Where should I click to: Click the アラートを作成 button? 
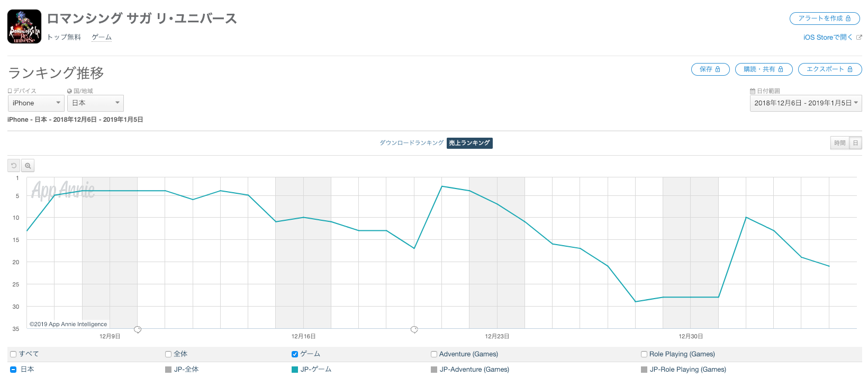(825, 19)
